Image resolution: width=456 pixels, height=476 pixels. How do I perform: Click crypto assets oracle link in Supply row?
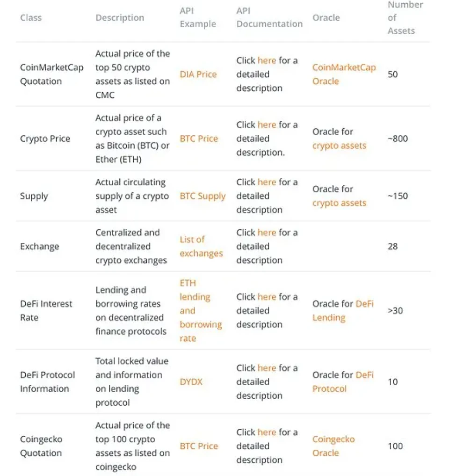coord(339,203)
